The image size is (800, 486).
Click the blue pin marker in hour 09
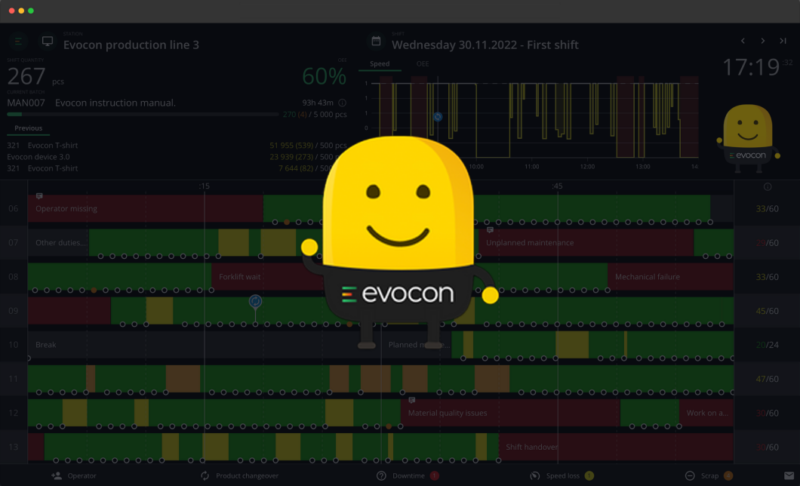tap(255, 302)
